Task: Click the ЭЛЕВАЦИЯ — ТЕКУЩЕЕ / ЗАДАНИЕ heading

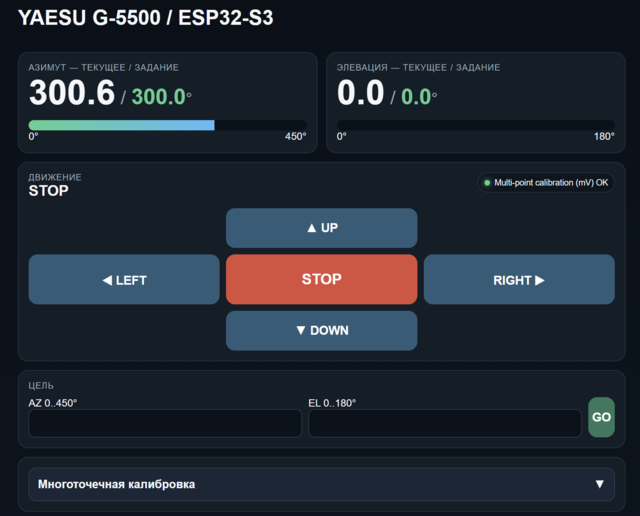Action: 418,67
